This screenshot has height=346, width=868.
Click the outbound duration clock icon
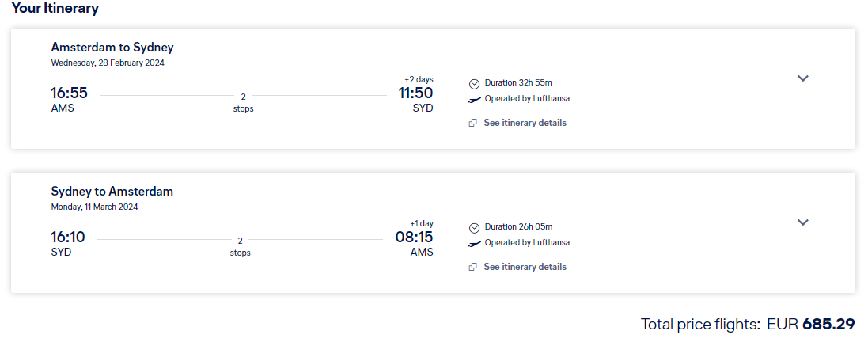475,84
